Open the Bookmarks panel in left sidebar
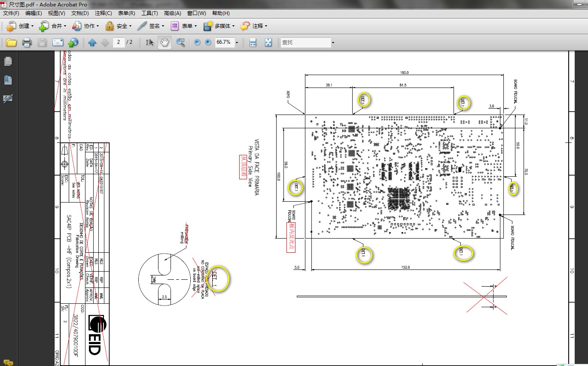This screenshot has width=588, height=366. pos(8,80)
